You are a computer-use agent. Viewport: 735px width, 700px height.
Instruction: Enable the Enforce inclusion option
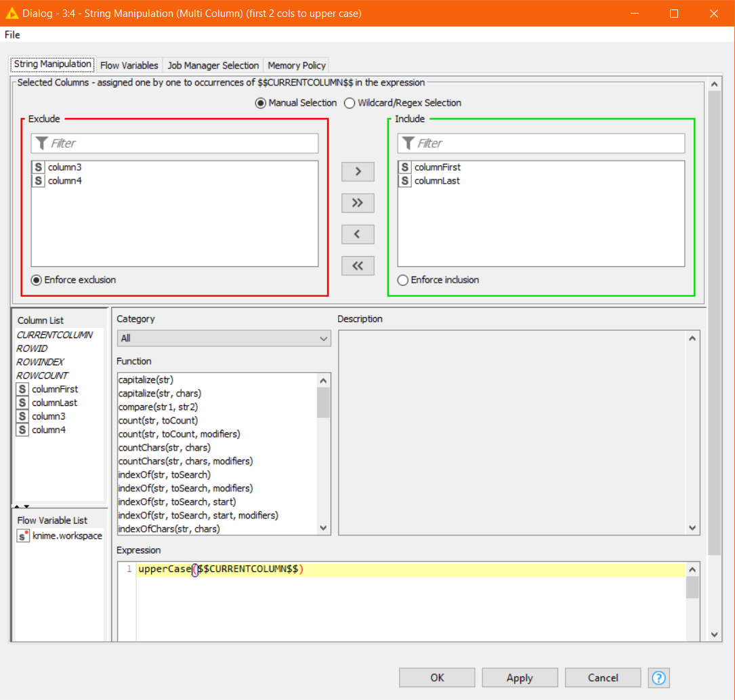click(404, 280)
